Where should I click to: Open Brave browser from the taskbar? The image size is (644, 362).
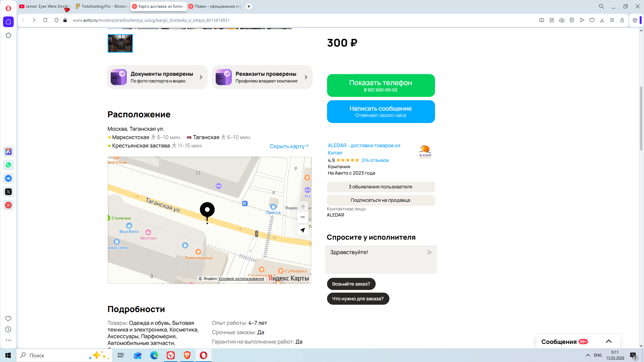click(187, 355)
